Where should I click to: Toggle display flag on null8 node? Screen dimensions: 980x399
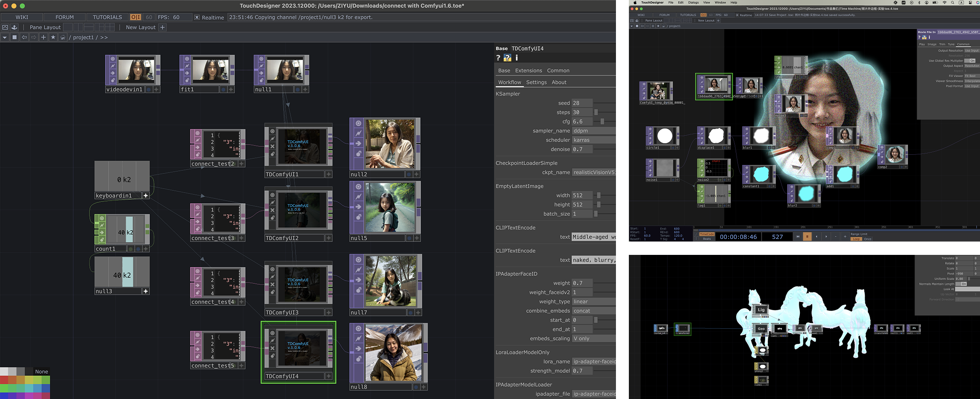[416, 387]
